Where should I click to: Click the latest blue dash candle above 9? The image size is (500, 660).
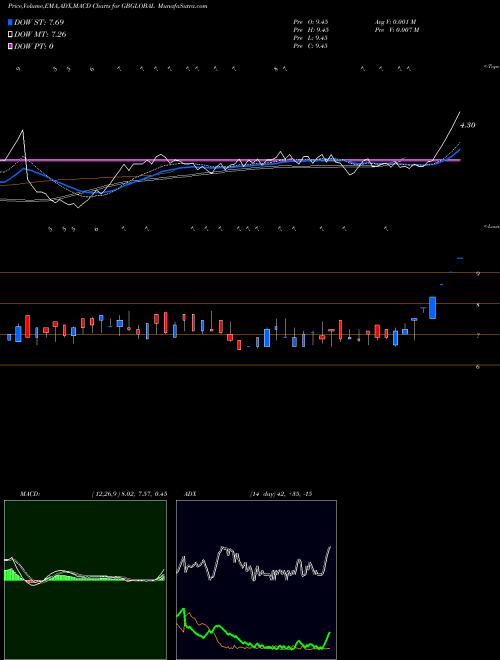pos(460,258)
